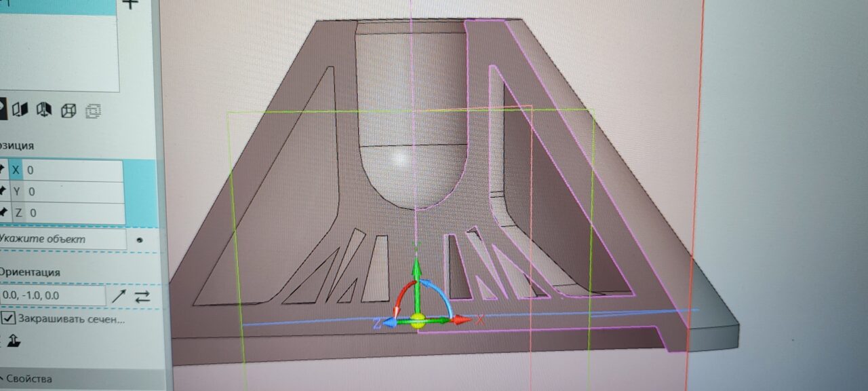Select the single-plane section mode icon

coord(20,109)
